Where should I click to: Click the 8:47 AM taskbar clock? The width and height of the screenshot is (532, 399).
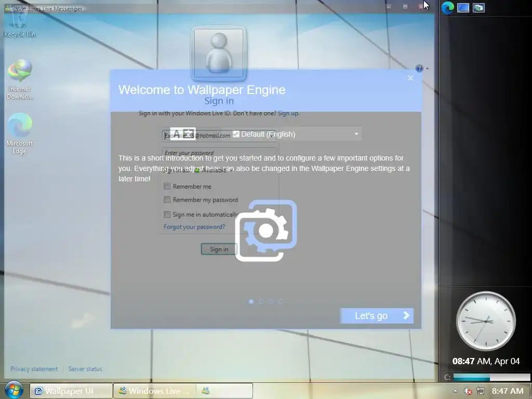click(x=508, y=391)
